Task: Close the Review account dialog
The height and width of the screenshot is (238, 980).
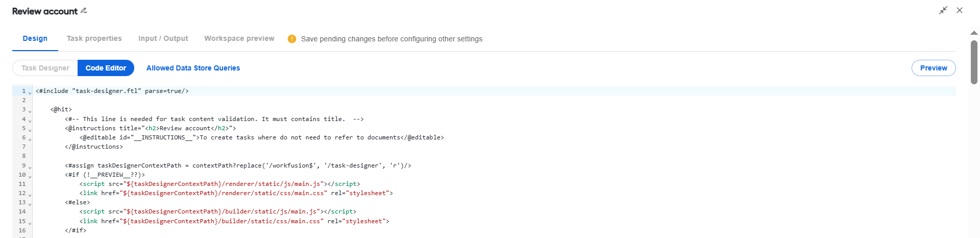Action: point(960,10)
